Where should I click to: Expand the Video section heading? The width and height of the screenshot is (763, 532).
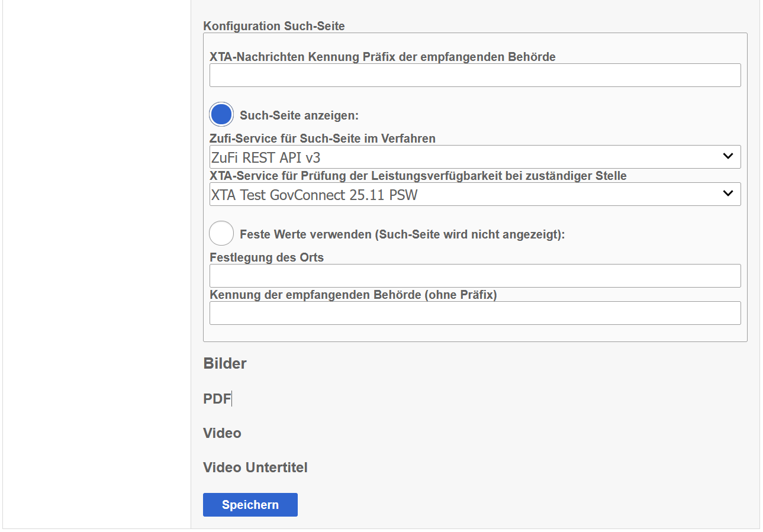222,433
